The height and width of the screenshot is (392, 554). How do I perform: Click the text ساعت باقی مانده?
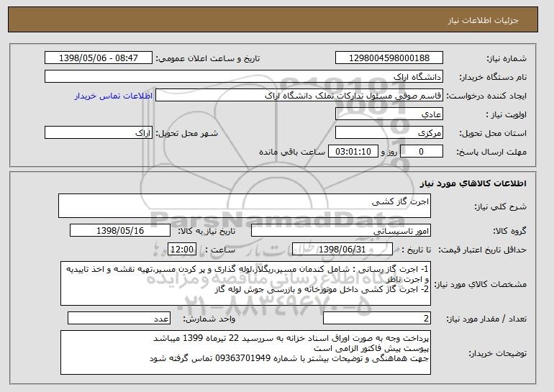[292, 152]
